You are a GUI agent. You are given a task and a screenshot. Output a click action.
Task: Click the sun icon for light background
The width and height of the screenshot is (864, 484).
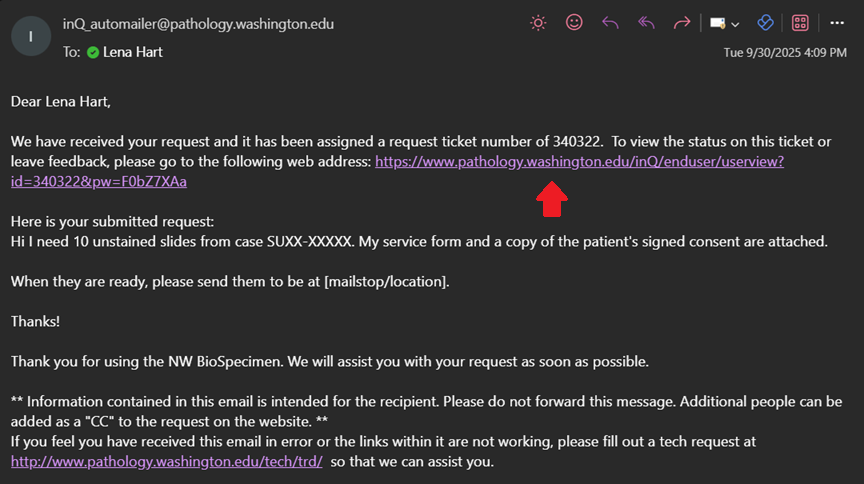[x=538, y=23]
